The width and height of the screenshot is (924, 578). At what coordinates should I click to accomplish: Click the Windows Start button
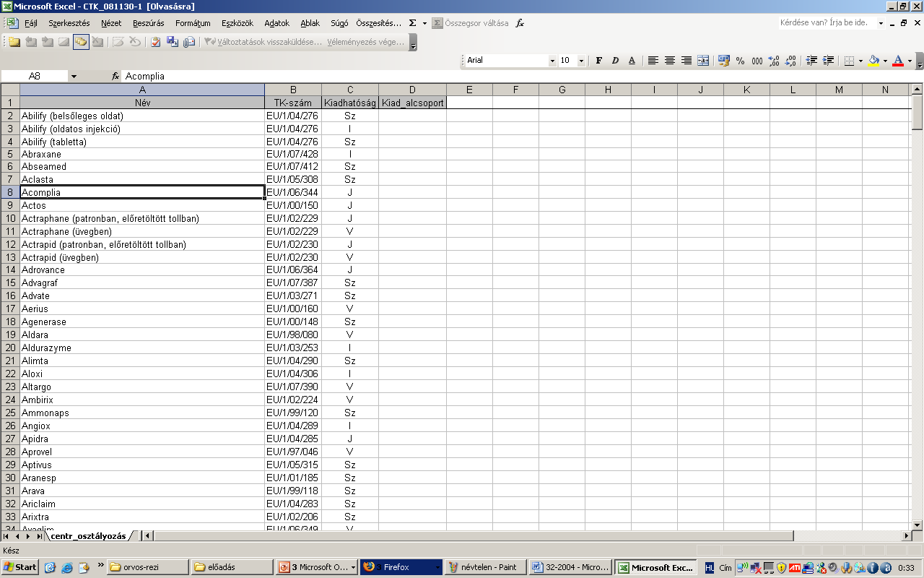coord(20,567)
